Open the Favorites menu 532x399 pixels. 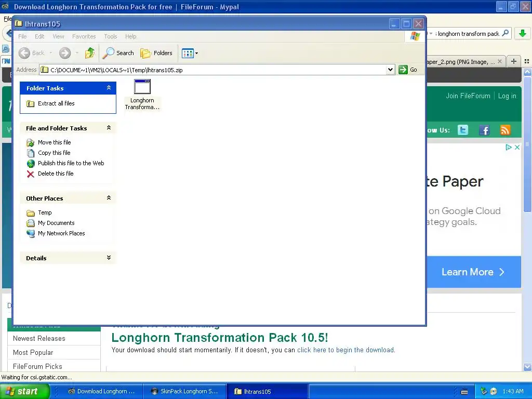click(x=84, y=36)
